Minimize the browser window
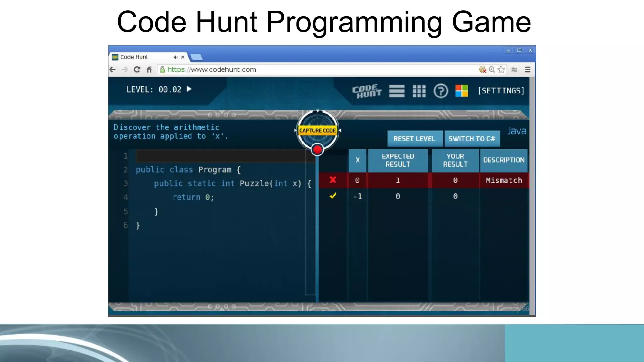 pos(508,50)
